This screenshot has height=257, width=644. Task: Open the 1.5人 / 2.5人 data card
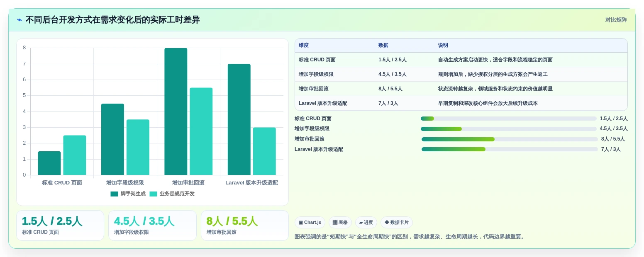click(x=60, y=225)
